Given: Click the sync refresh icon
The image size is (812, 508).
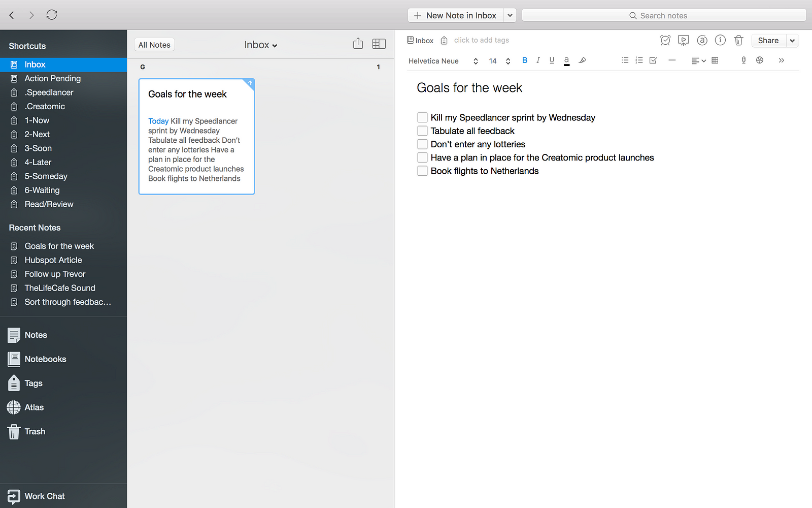Looking at the screenshot, I should tap(52, 15).
